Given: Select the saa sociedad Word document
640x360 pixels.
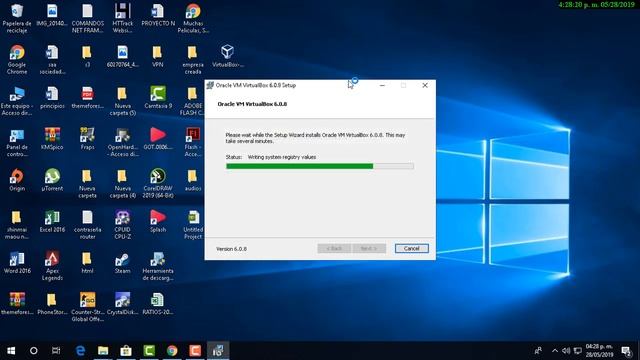Looking at the screenshot, I should [52, 60].
